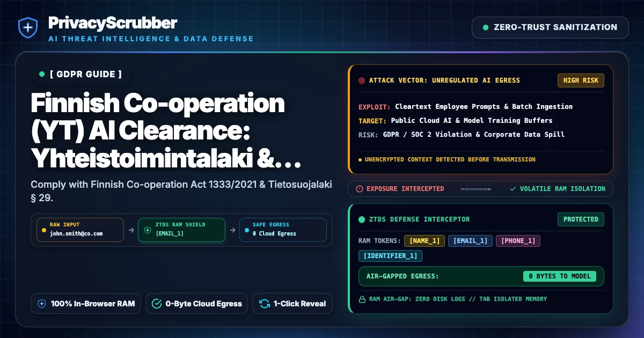Screen dimensions: 644x338
Task: Click the Finnish Co-operation (YT) AI Clearance headline
Action: coord(166,131)
